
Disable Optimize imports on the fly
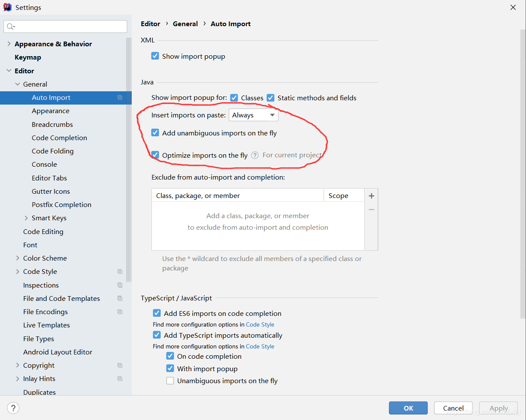click(155, 155)
